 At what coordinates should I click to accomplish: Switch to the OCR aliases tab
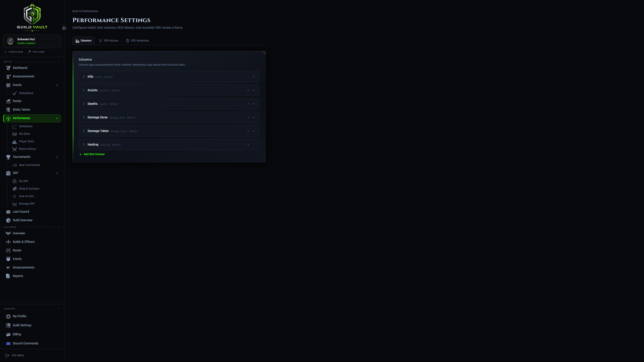pyautogui.click(x=109, y=41)
